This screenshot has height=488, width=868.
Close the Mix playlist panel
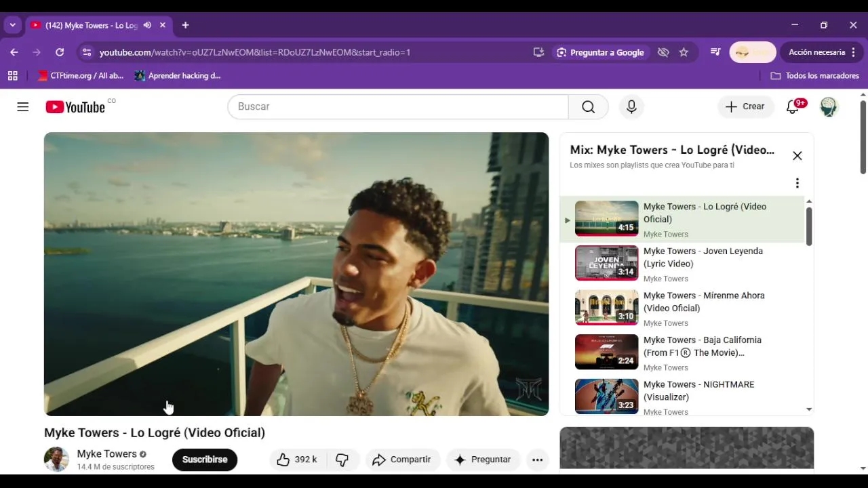[x=797, y=156]
